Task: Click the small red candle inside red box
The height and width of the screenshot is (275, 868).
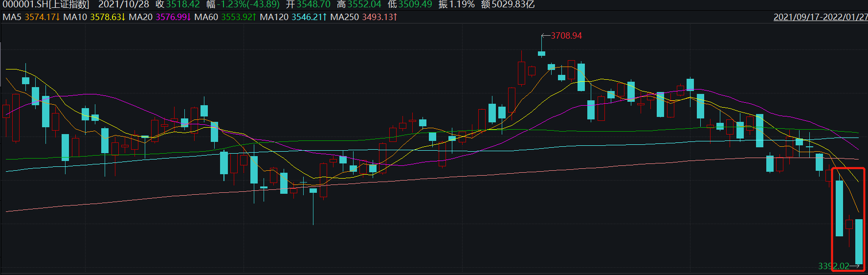Action: [849, 225]
